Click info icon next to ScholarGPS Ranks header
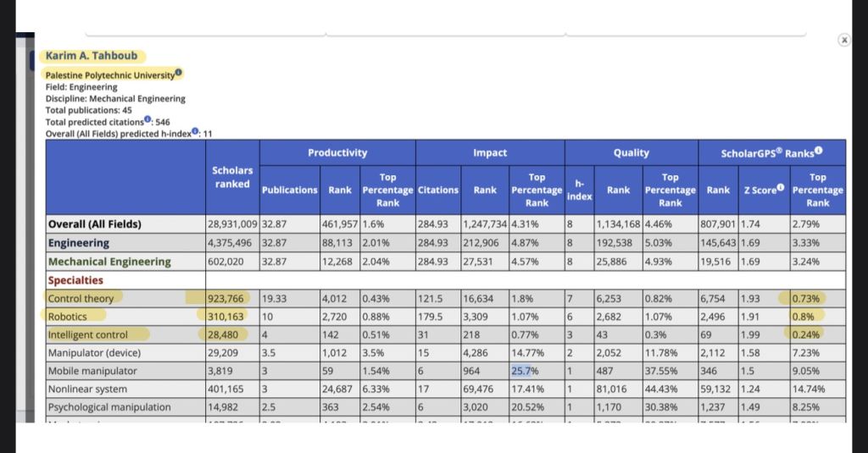 click(818, 151)
